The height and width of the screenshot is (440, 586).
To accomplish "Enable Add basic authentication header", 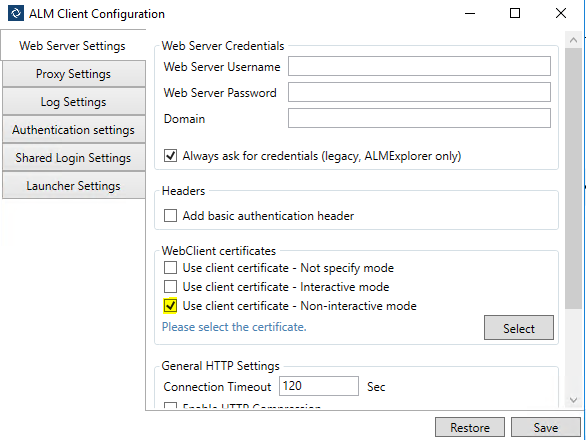I will coord(170,216).
